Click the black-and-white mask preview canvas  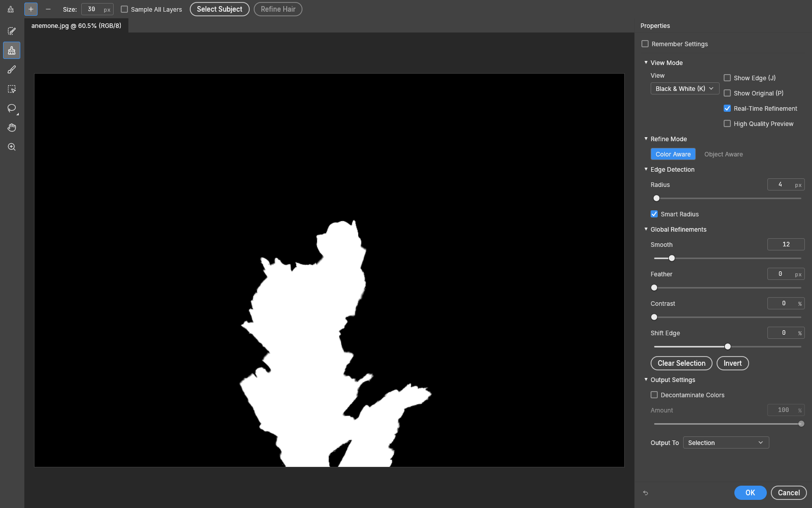(x=329, y=270)
